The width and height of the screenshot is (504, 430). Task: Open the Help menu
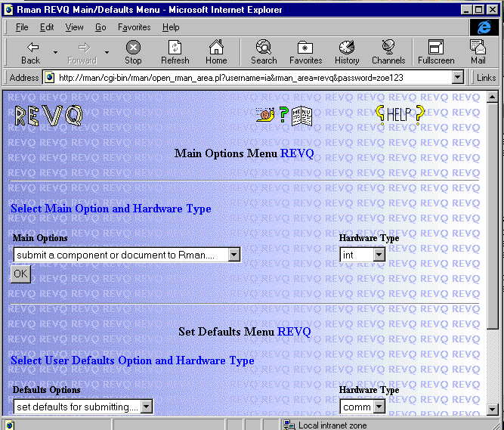click(x=171, y=27)
